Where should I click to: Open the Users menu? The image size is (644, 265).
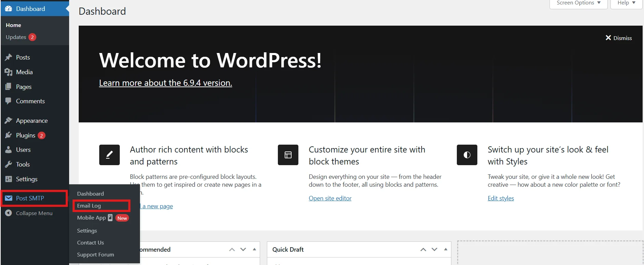point(35,150)
